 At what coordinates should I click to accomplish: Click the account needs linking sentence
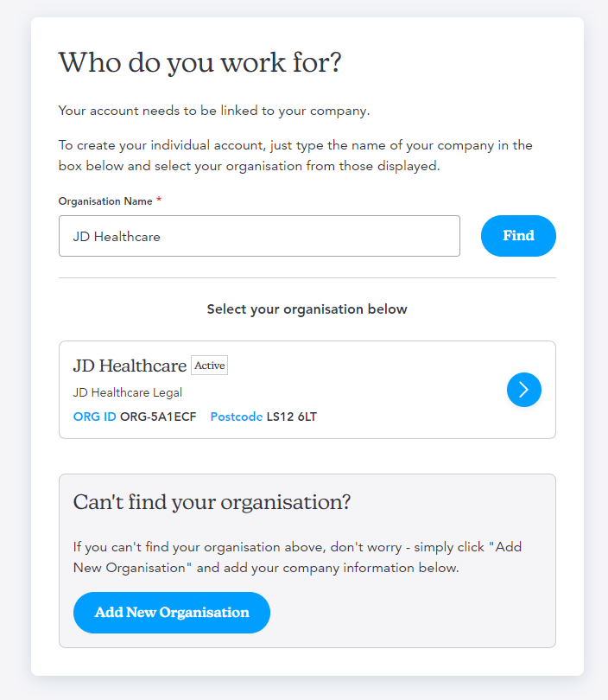[214, 111]
